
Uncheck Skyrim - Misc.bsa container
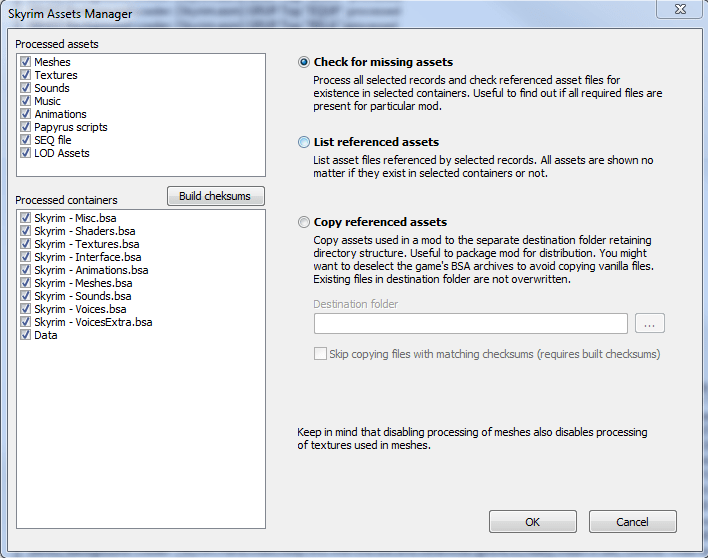click(x=26, y=218)
